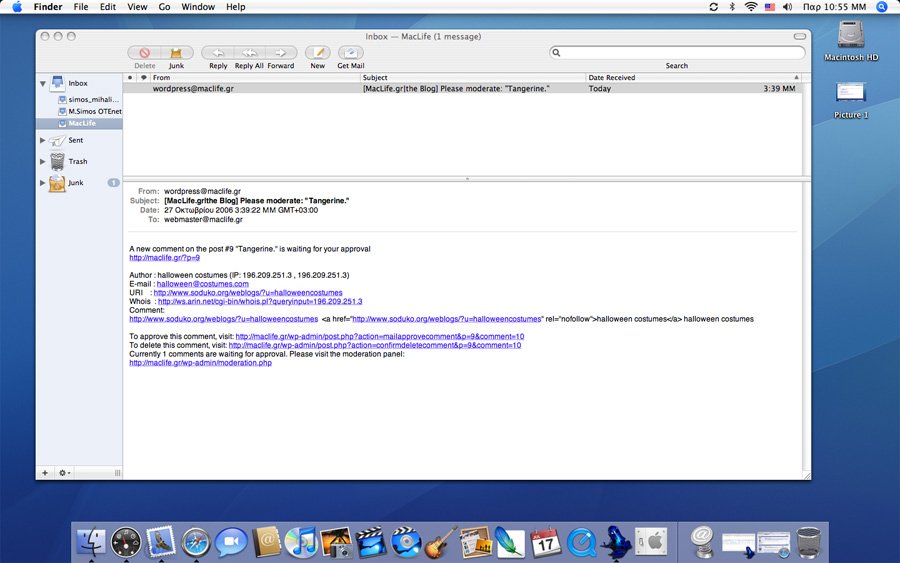Image resolution: width=900 pixels, height=563 pixels.
Task: Collapse the Inbox mailbox list
Action: (x=43, y=83)
